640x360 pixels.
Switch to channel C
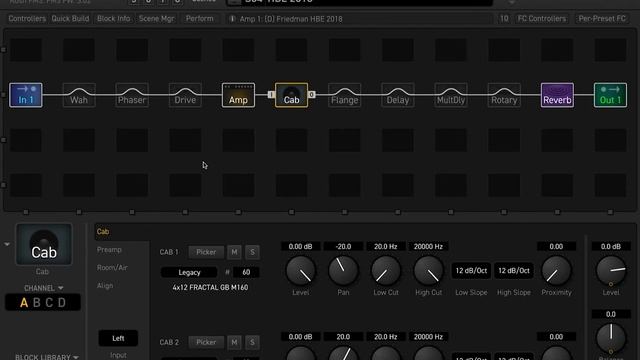(49, 303)
